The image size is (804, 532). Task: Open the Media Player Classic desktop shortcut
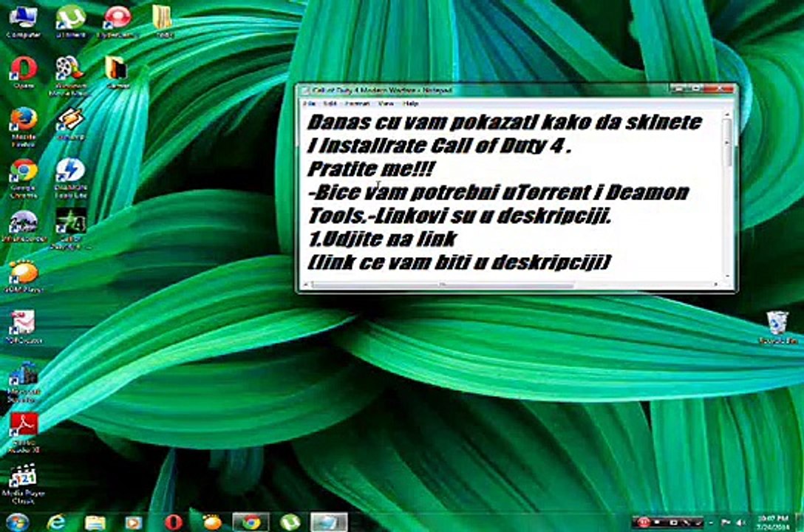coord(24,484)
